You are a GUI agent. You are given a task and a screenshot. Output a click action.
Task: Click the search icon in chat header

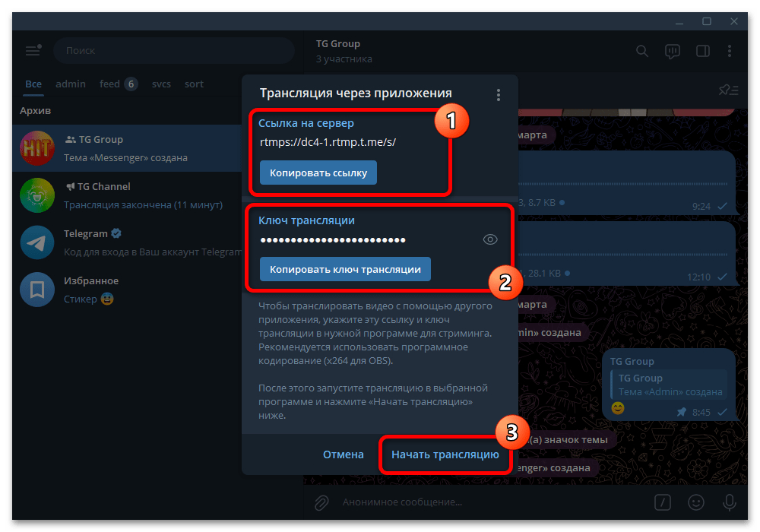tap(641, 51)
